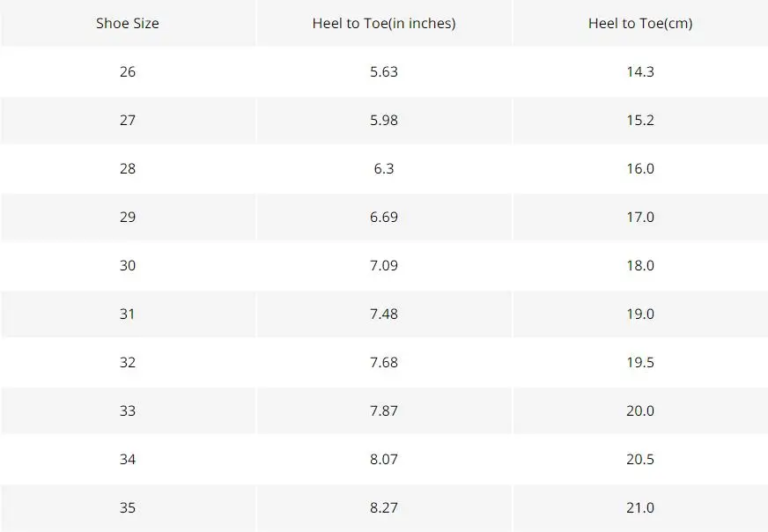Click the Heel to Toe(in inches) header
768x532 pixels.
click(x=384, y=23)
